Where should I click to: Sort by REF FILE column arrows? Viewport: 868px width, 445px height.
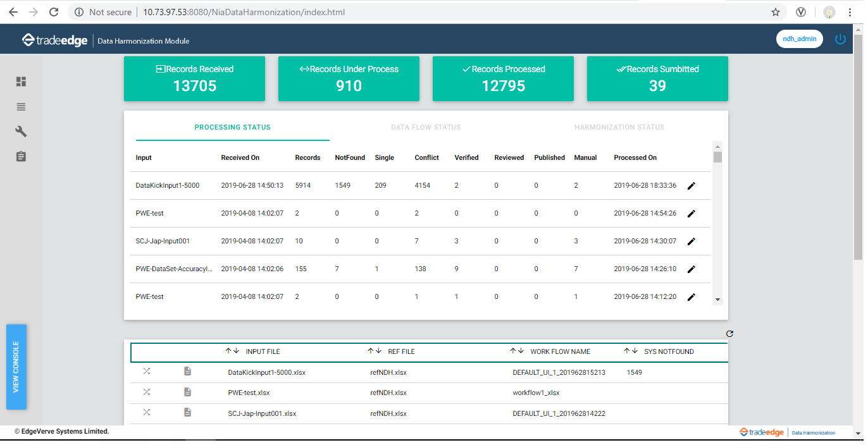pyautogui.click(x=375, y=351)
